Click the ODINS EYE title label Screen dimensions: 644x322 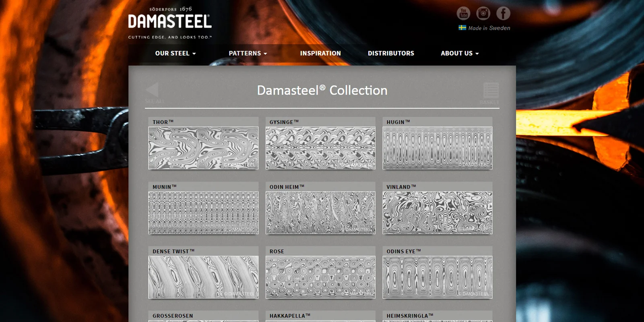[404, 251]
